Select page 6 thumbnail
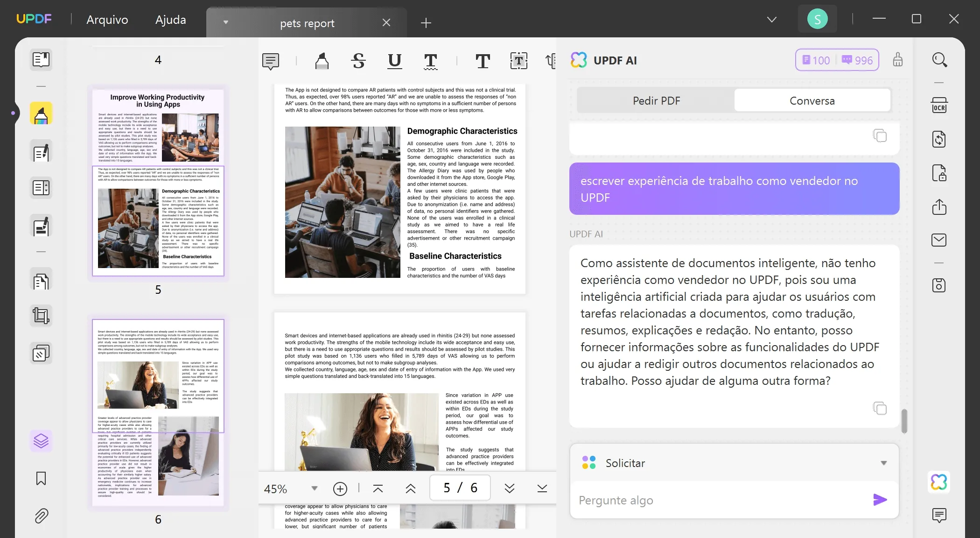The image size is (980, 538). 158,412
